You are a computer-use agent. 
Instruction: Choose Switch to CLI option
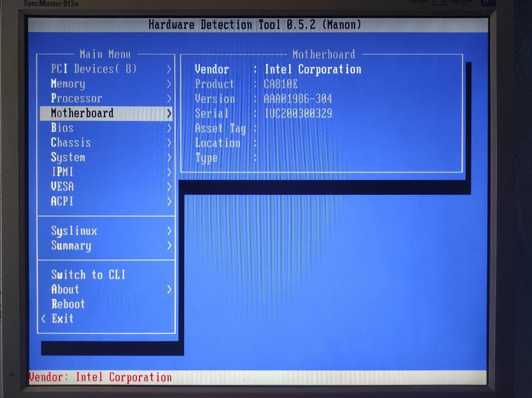pos(88,275)
